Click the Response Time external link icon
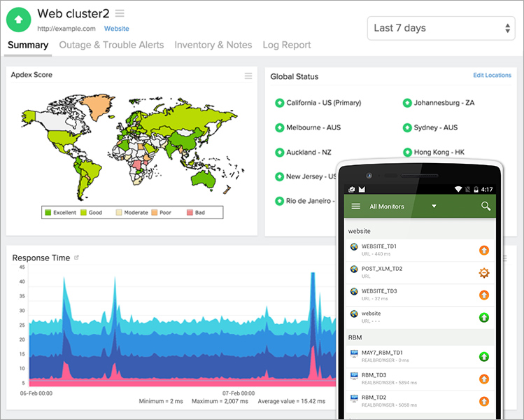 77,258
